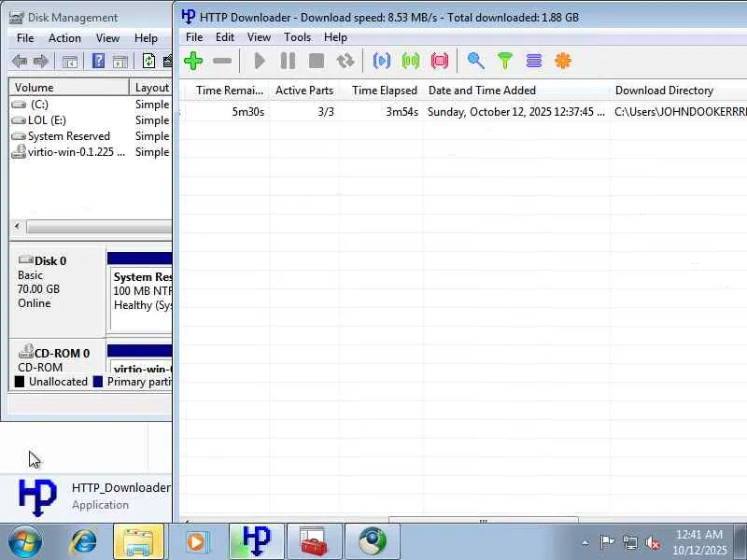747x560 pixels.
Task: Select the (C:) volume row
Action: 91,105
